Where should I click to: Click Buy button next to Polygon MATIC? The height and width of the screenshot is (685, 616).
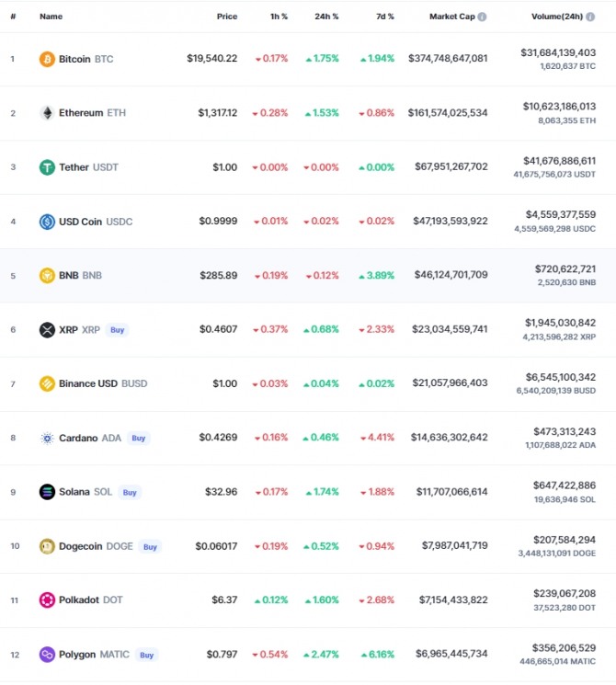pos(147,655)
